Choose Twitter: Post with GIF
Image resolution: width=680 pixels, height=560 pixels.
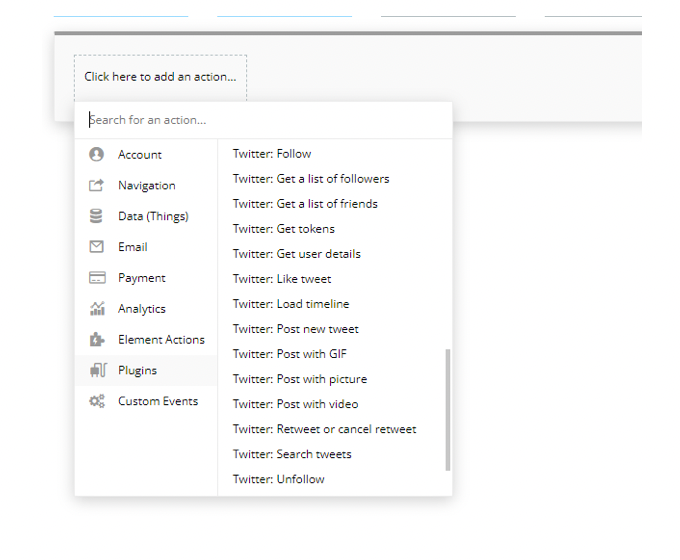coord(290,354)
